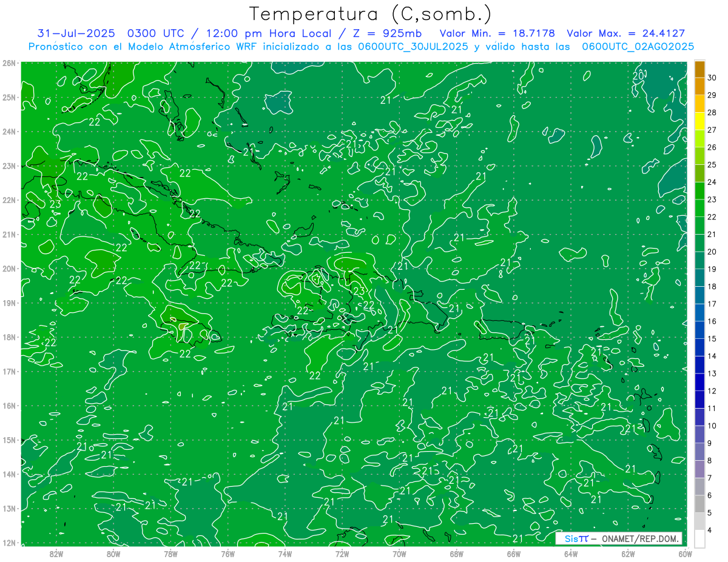This screenshot has width=728, height=562.
Task: Click the '14N' latitude axis label
Action: pyautogui.click(x=9, y=474)
